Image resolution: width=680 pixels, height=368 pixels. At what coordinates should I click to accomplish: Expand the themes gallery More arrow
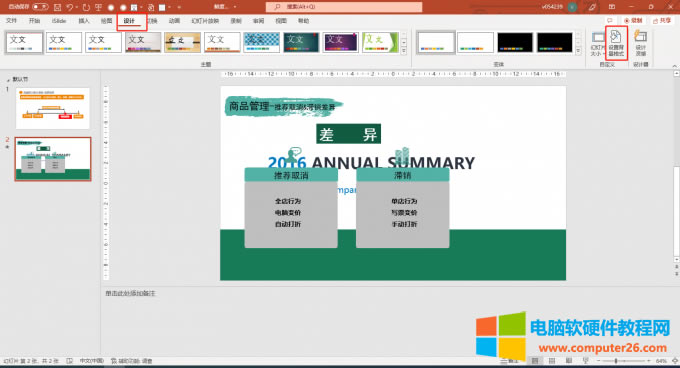[x=404, y=51]
